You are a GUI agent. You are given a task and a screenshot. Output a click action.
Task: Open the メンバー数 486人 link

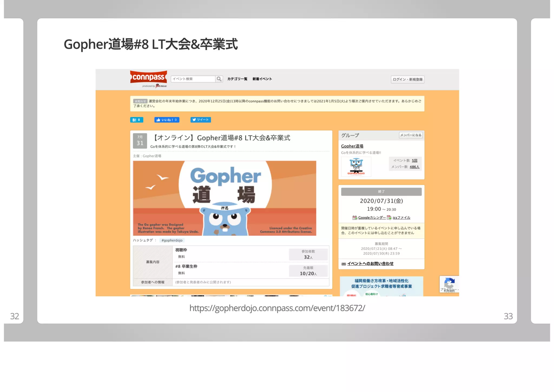[414, 167]
